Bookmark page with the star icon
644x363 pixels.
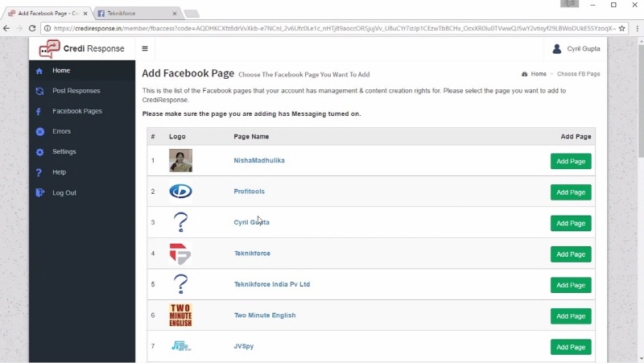[x=621, y=28]
